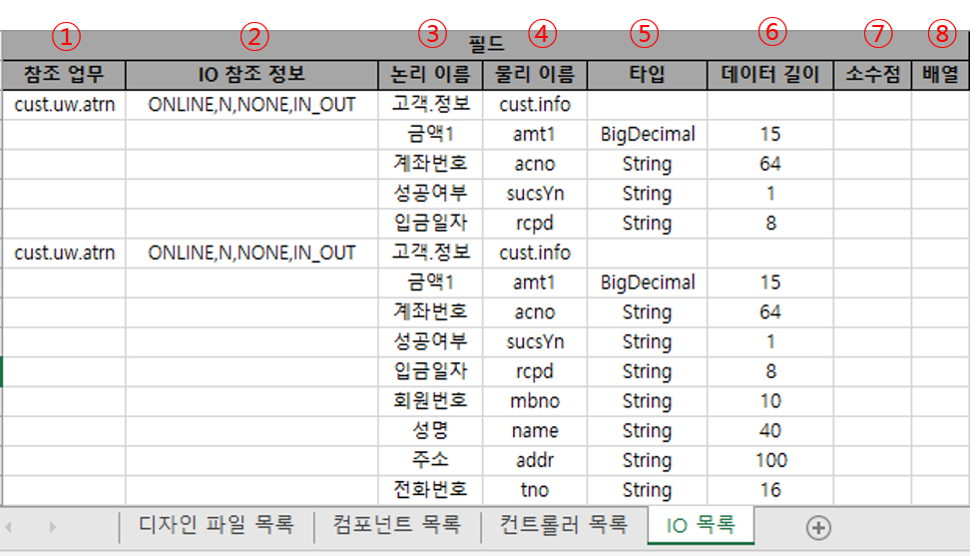
Task: Click the 논리 이름 column header
Action: [430, 75]
